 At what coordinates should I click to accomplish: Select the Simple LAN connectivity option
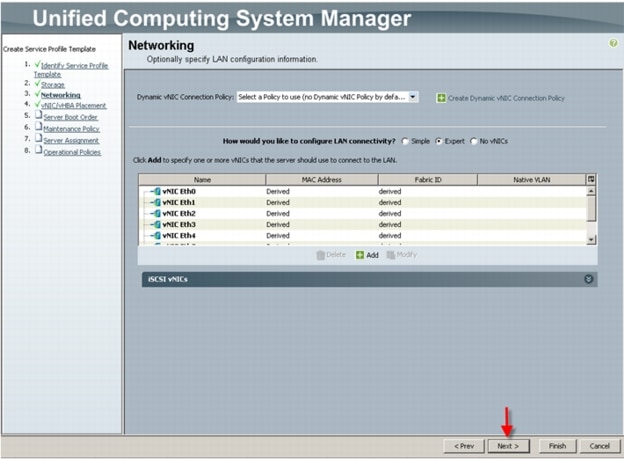click(x=405, y=141)
